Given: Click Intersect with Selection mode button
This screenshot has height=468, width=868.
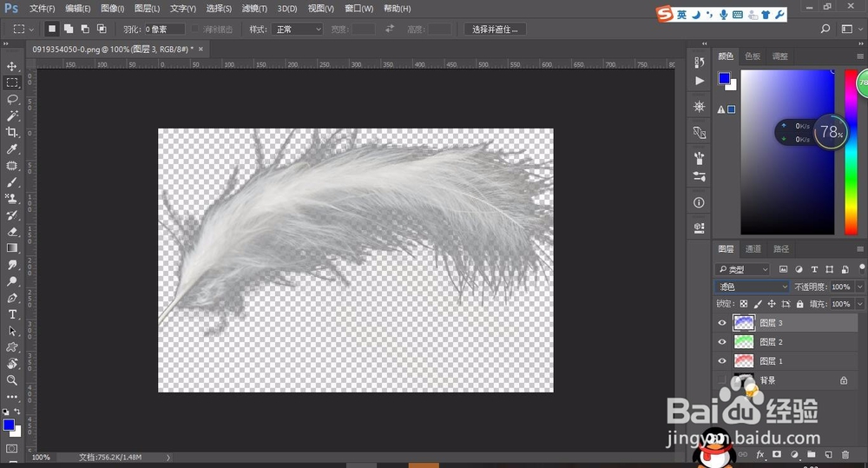Looking at the screenshot, I should [102, 29].
